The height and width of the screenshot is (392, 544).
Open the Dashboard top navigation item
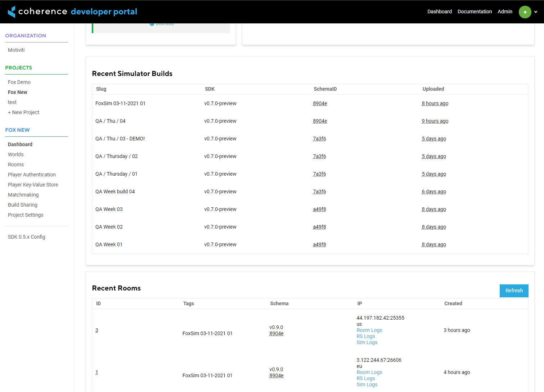click(x=439, y=12)
